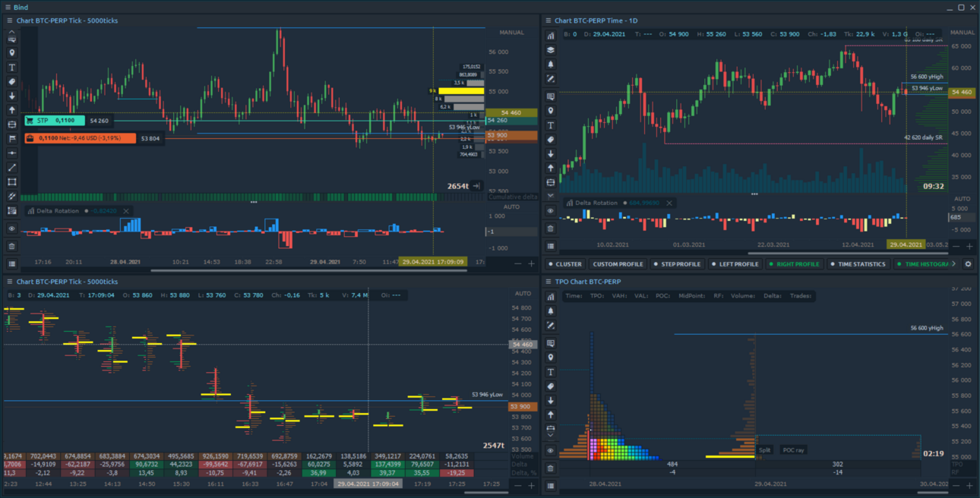This screenshot has width=980, height=498.
Task: Select the rectangle drawing tool in top-left Tick chart
Action: tap(11, 182)
